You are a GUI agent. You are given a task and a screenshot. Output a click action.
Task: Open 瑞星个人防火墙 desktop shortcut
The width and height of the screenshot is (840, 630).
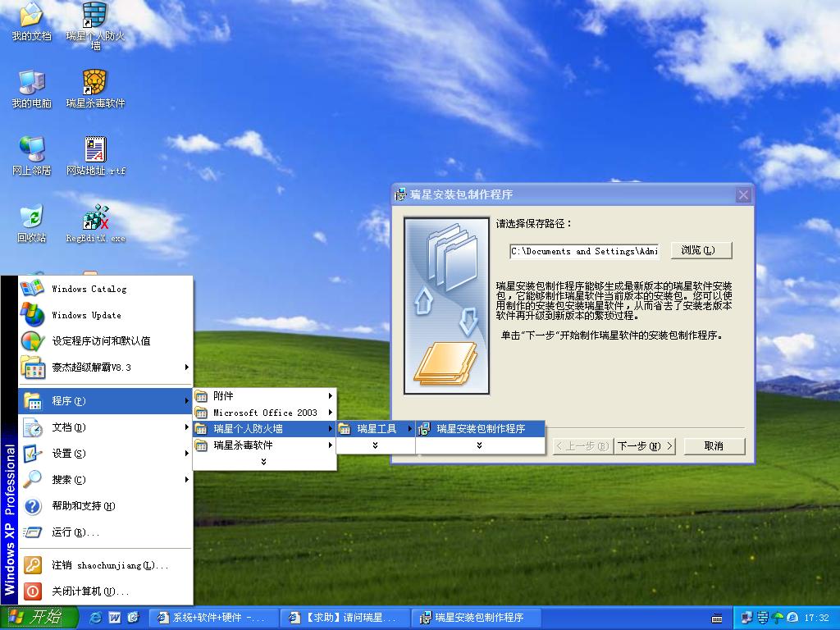point(95,25)
